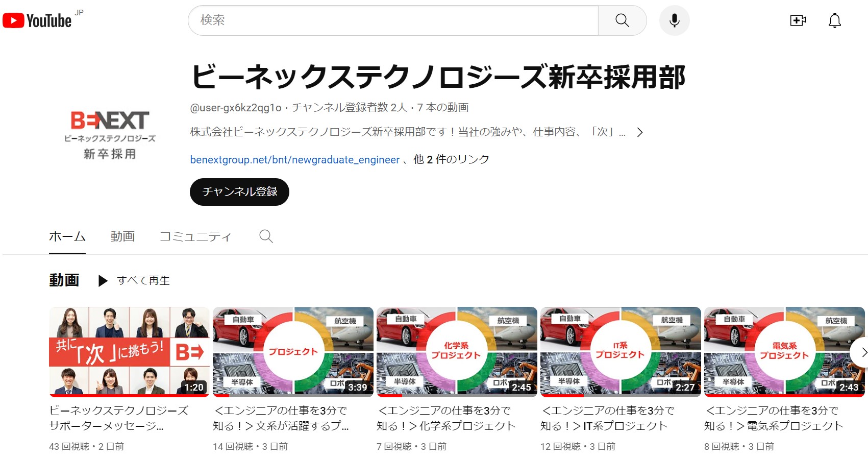Viewport: 868px width, 458px height.
Task: Open the notifications bell
Action: click(x=834, y=20)
